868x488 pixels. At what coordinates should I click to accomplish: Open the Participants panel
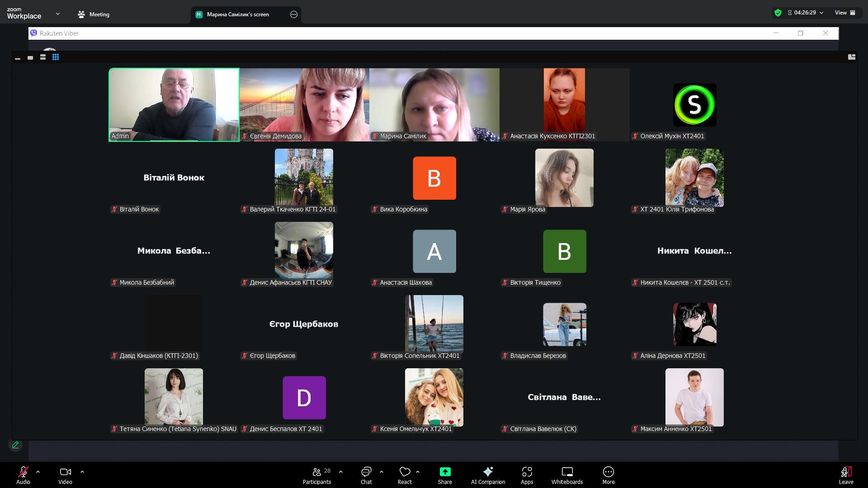(x=317, y=472)
